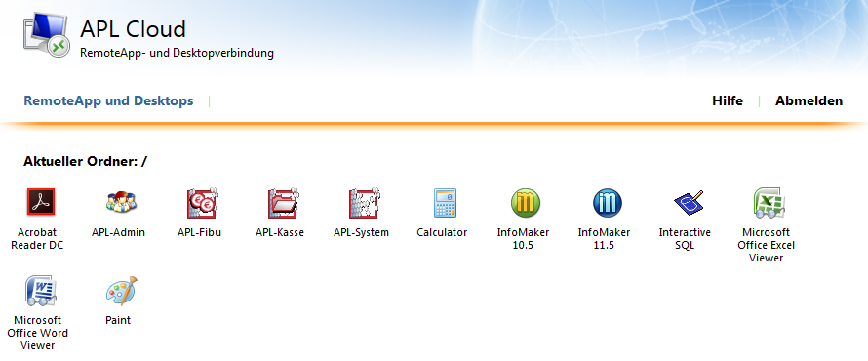The height and width of the screenshot is (361, 868).
Task: Open the Calculator icon
Action: [445, 203]
